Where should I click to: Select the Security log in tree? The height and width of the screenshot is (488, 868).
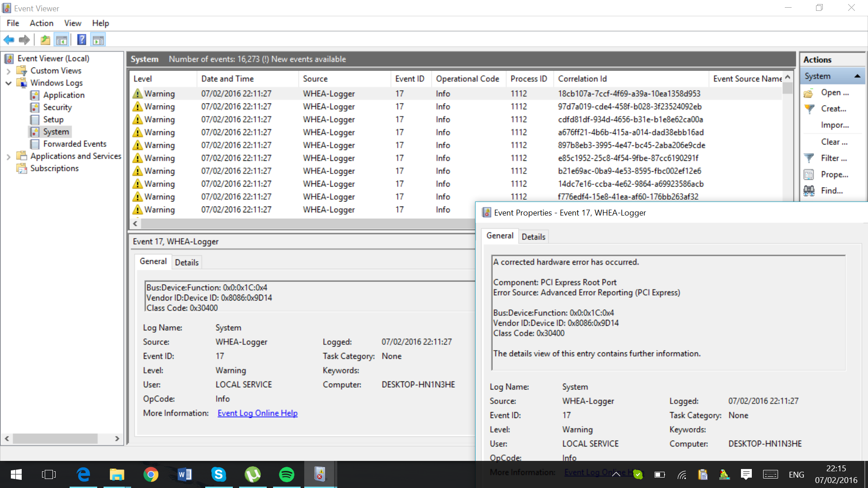(x=57, y=107)
